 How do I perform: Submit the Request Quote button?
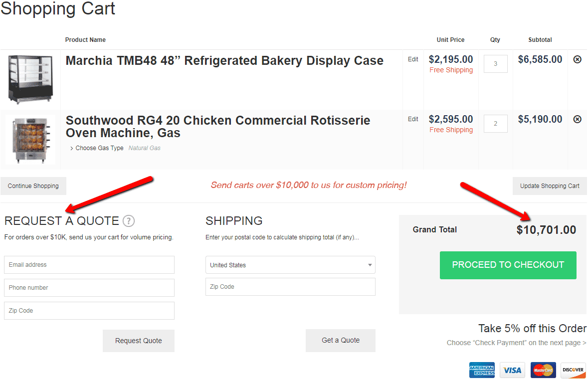coord(138,341)
